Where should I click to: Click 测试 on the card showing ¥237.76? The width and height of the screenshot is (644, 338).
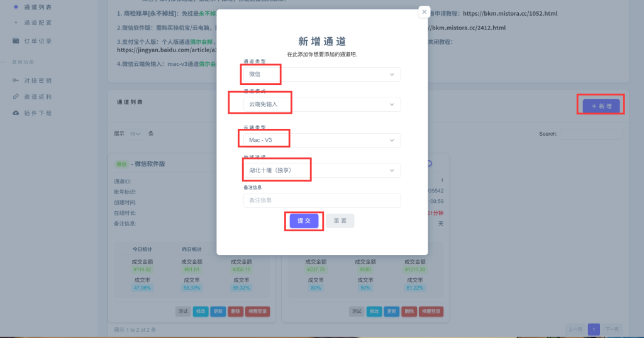coord(357,312)
